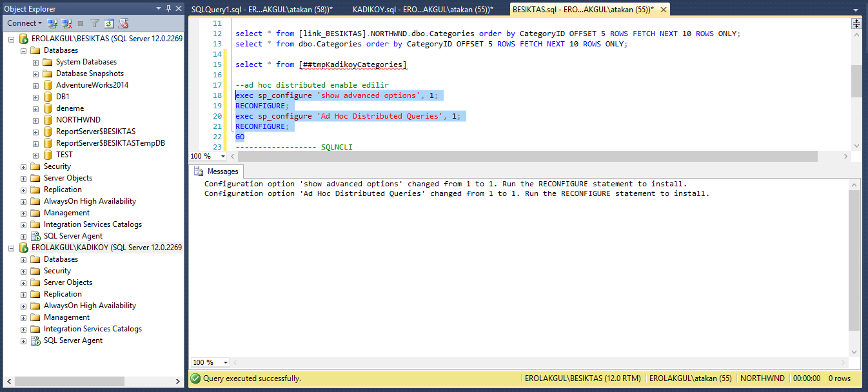The width and height of the screenshot is (868, 392).
Task: Open the editor zoom 100 % dropdown
Action: [x=223, y=156]
